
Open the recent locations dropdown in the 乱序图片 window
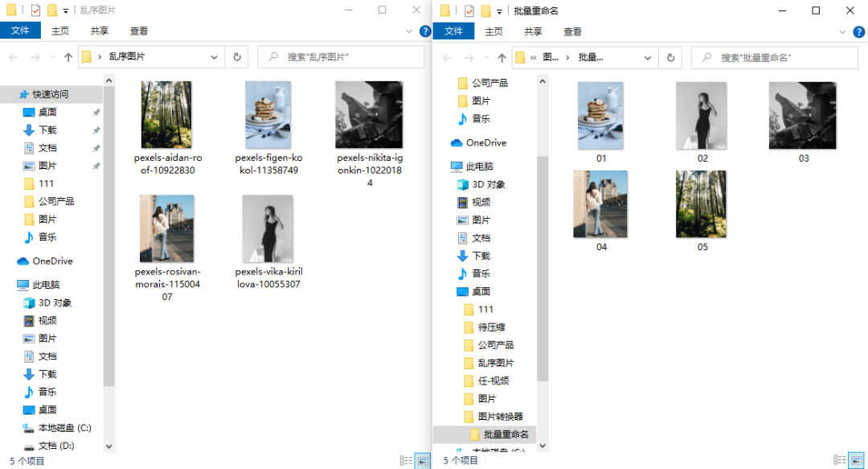click(x=53, y=56)
